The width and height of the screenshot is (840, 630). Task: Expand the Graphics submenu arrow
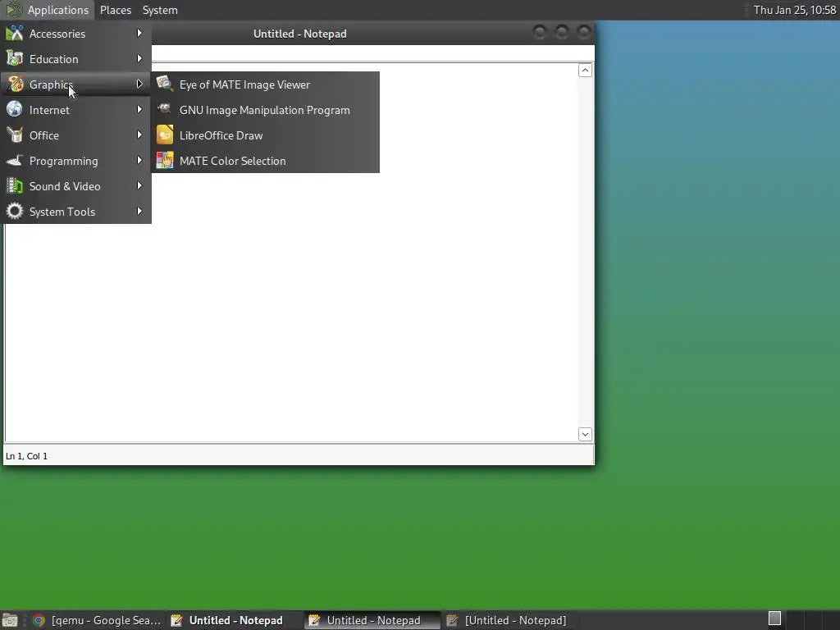click(139, 84)
